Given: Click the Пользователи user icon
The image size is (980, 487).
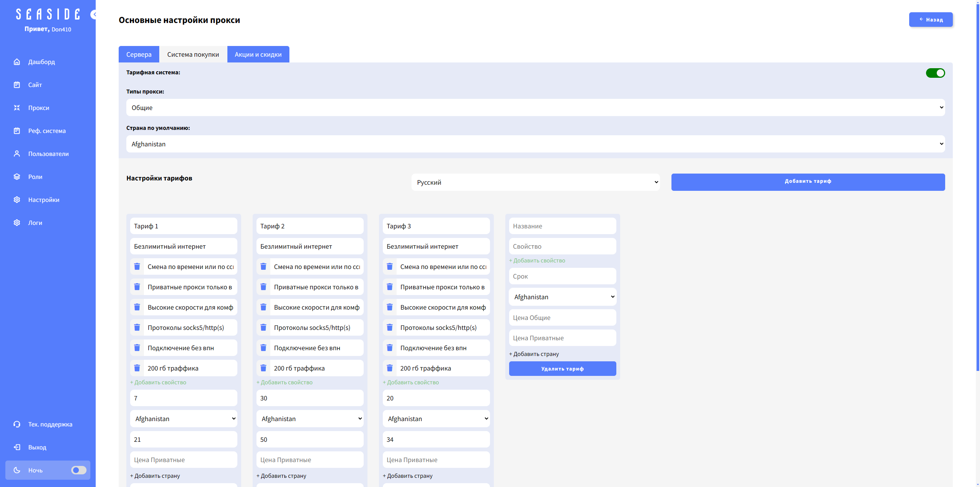Looking at the screenshot, I should click(17, 154).
